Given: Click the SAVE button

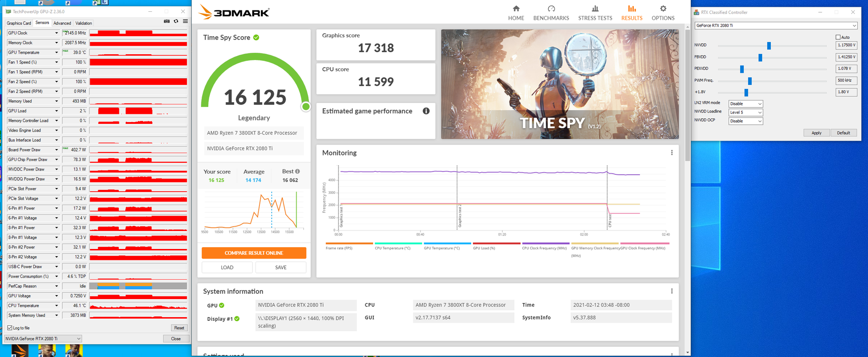Looking at the screenshot, I should point(281,268).
